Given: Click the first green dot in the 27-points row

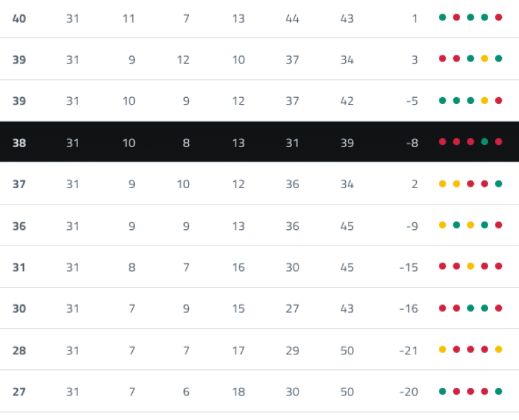Looking at the screenshot, I should pos(442,391).
